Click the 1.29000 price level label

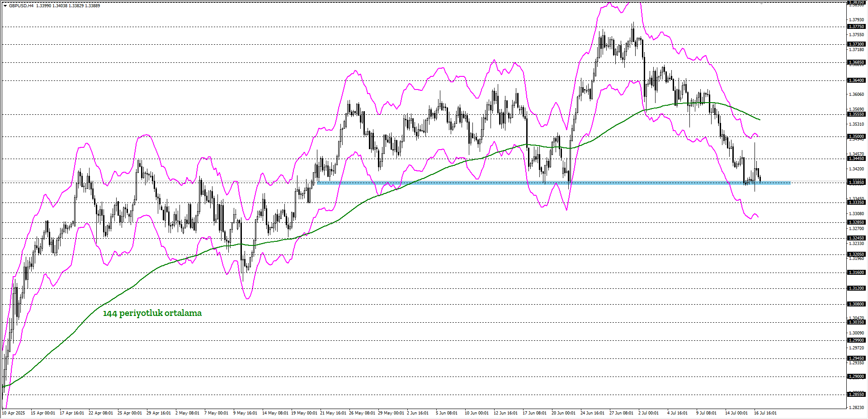tap(856, 377)
